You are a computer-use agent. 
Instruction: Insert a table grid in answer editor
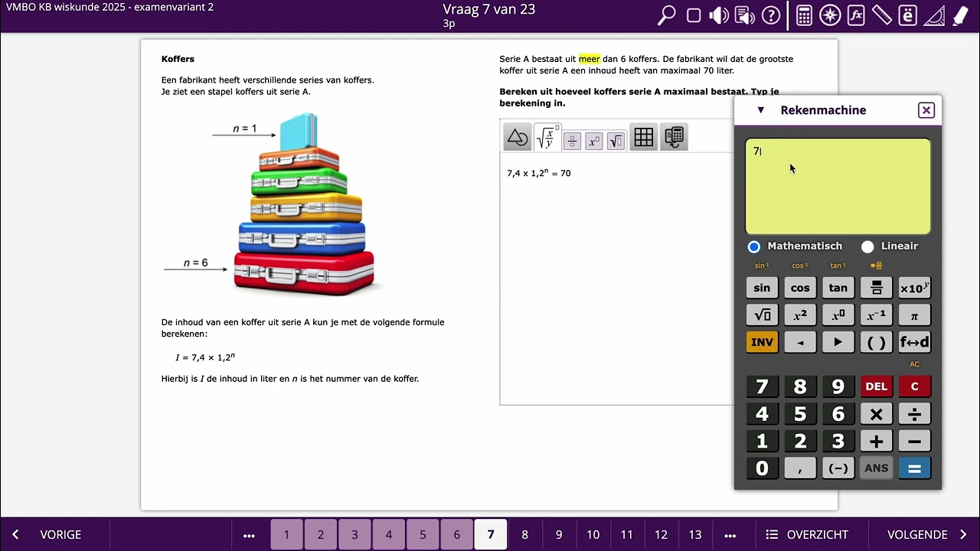(644, 137)
